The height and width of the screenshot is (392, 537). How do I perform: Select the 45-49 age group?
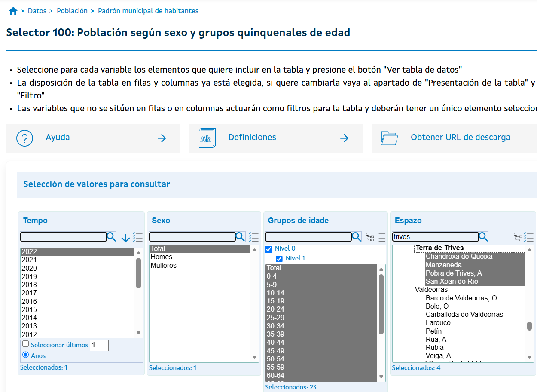click(x=321, y=351)
